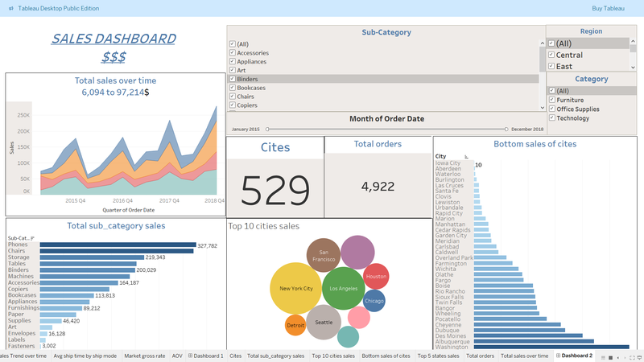Click the sort icon beside City header
The height and width of the screenshot is (362, 644).
[466, 156]
